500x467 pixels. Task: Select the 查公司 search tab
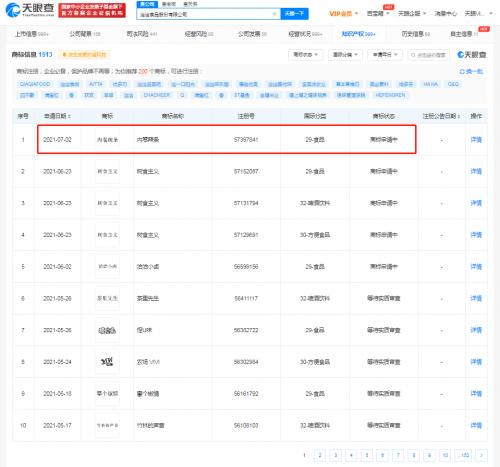coord(147,4)
